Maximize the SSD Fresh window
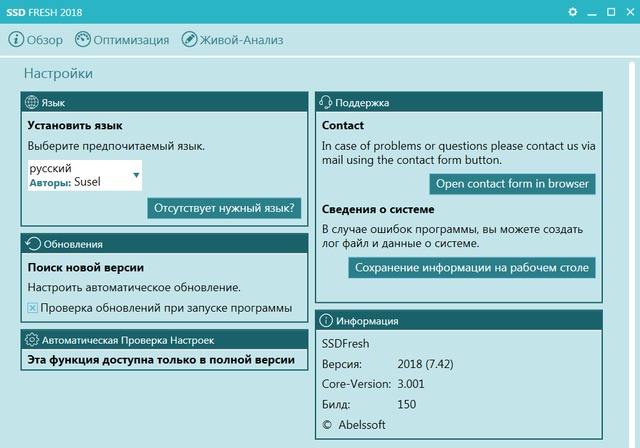 pos(610,11)
